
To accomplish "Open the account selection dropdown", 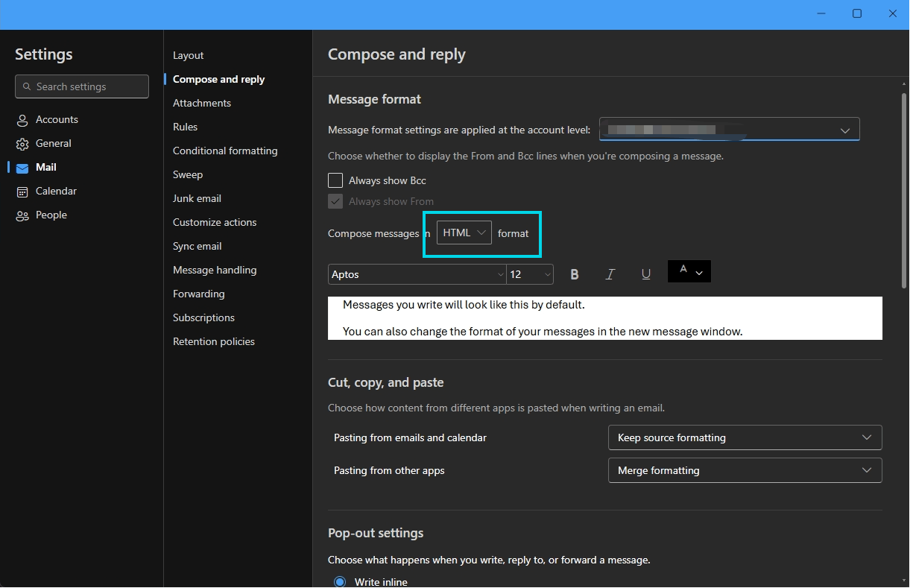I will 730,129.
